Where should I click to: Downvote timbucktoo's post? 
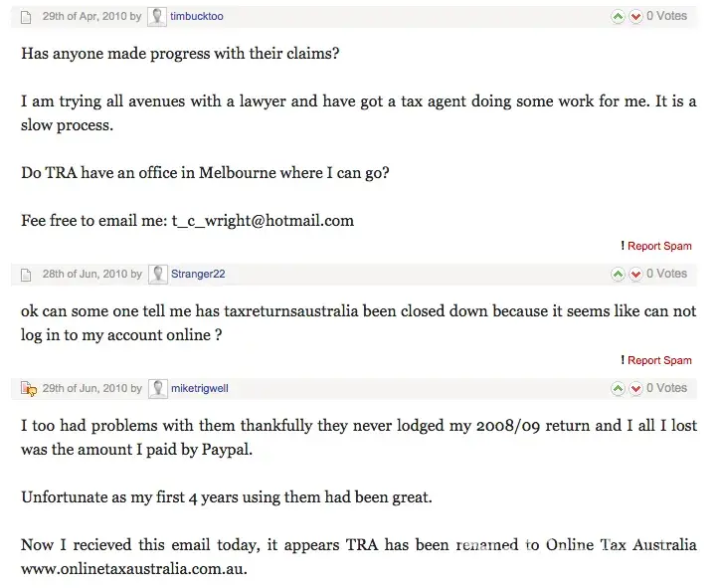635,17
